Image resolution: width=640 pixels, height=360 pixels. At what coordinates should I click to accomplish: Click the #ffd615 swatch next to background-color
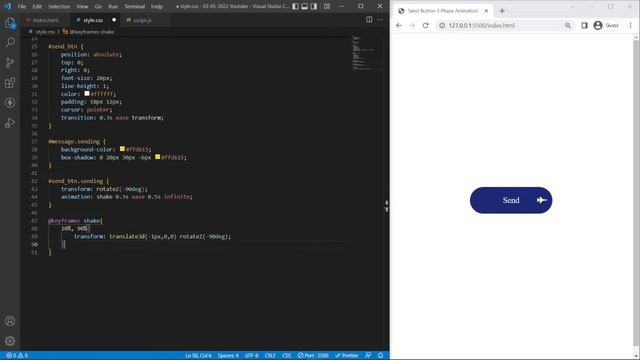click(122, 149)
